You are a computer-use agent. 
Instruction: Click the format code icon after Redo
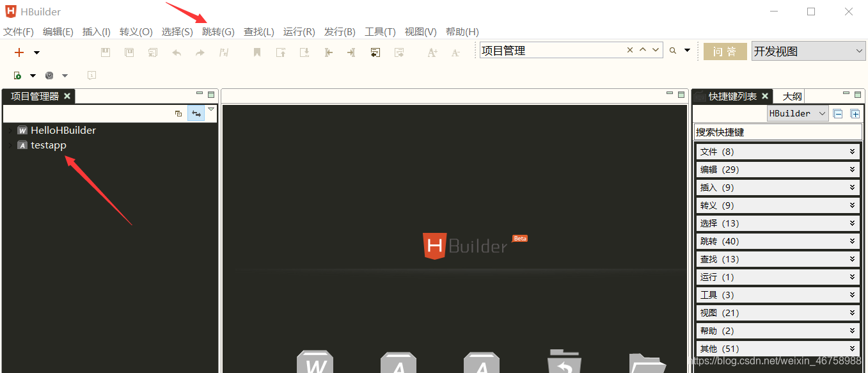pos(224,52)
